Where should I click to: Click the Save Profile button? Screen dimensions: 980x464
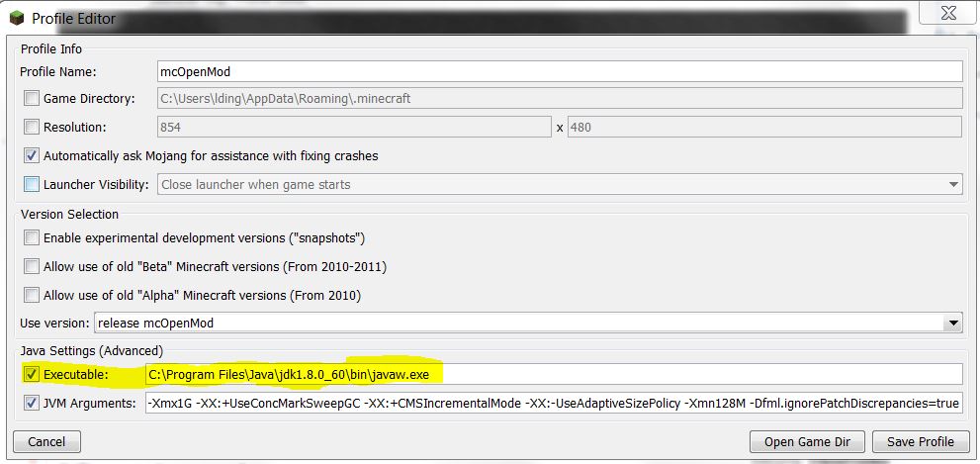[x=920, y=441]
